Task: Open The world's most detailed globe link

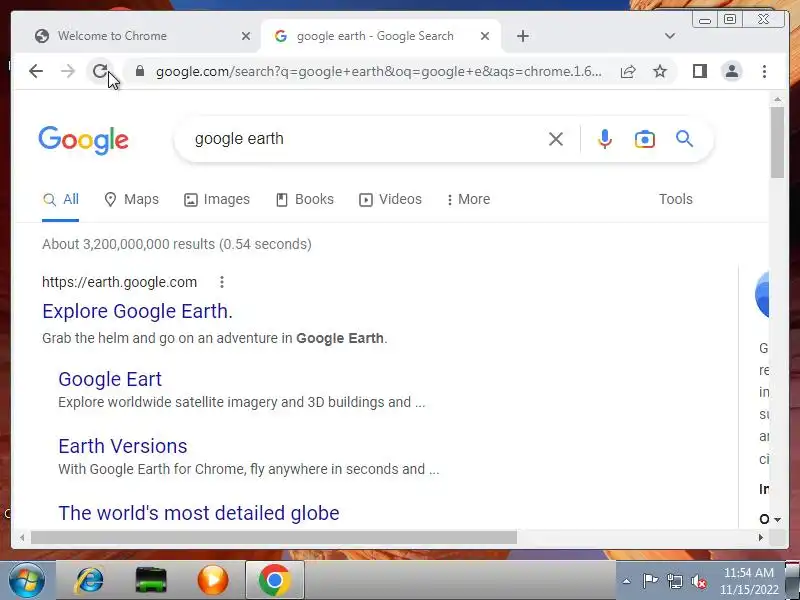Action: (198, 513)
